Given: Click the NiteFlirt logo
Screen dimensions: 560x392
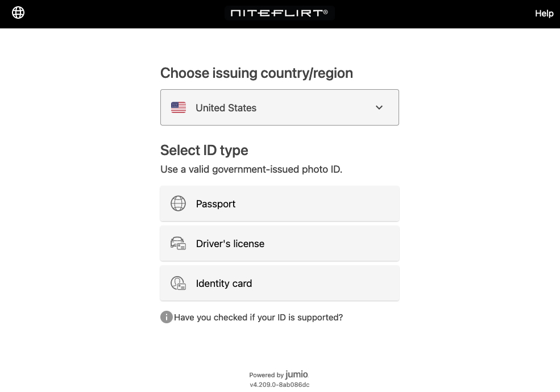Looking at the screenshot, I should coord(279,13).
